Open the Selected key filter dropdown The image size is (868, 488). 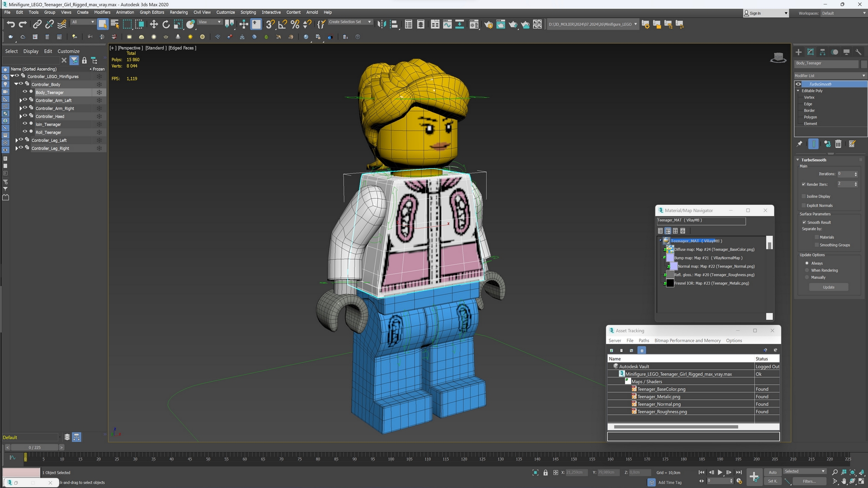tap(805, 471)
